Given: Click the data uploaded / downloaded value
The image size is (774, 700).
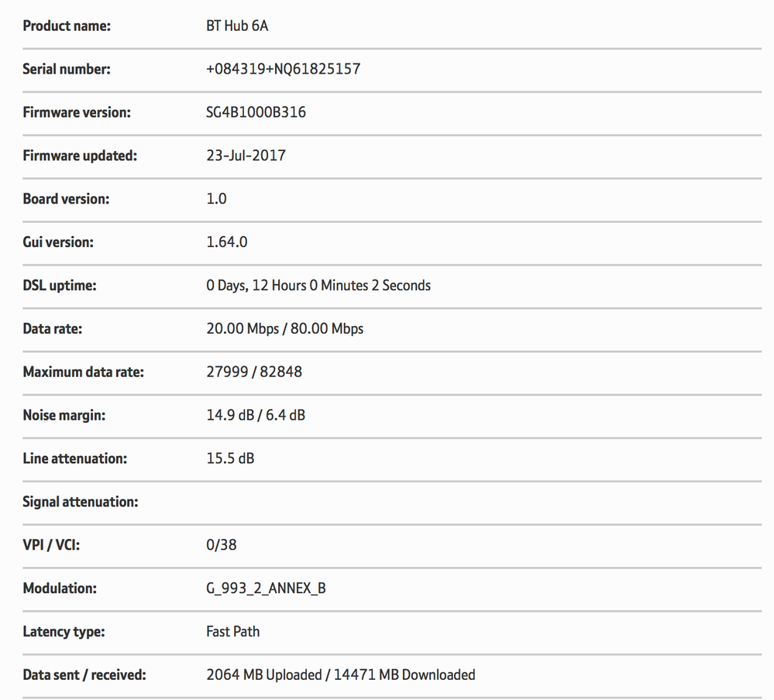Looking at the screenshot, I should [341, 675].
